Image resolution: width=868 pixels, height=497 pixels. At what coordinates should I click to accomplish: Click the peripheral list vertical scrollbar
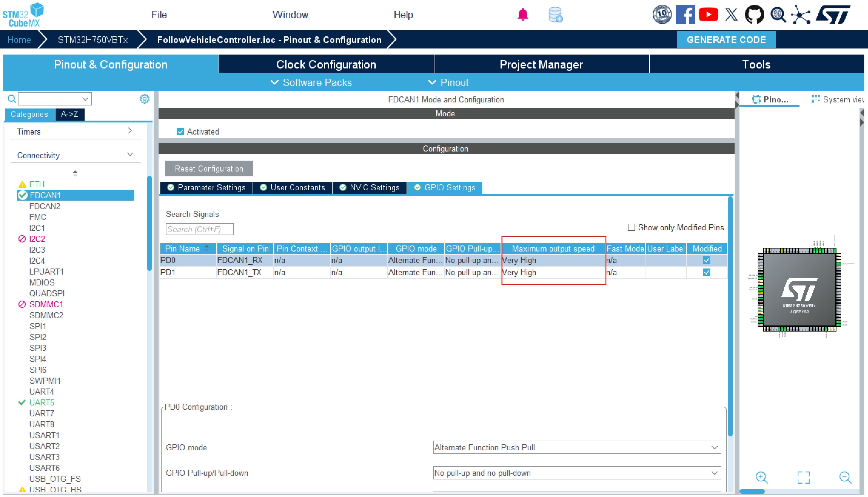[x=149, y=223]
